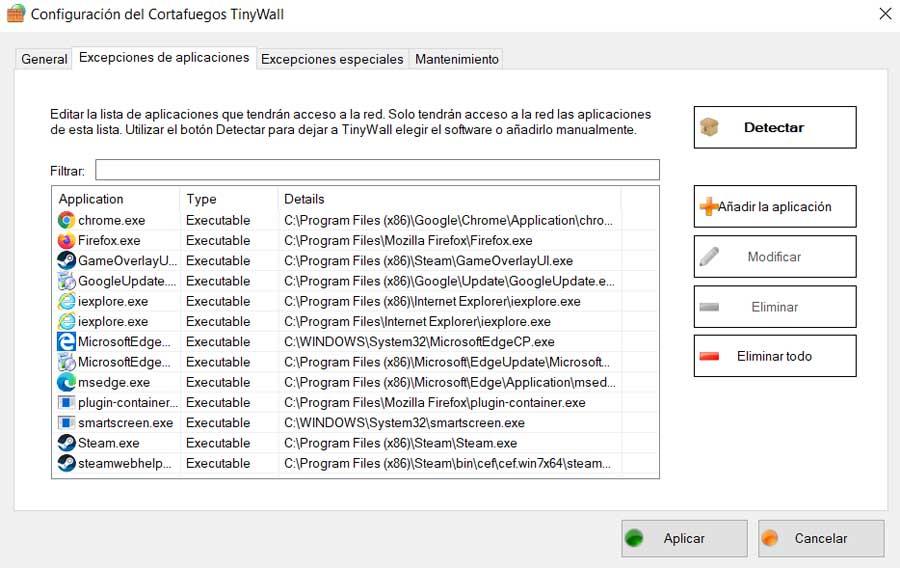Click the TinyWall firewall icon in title bar

[x=15, y=14]
